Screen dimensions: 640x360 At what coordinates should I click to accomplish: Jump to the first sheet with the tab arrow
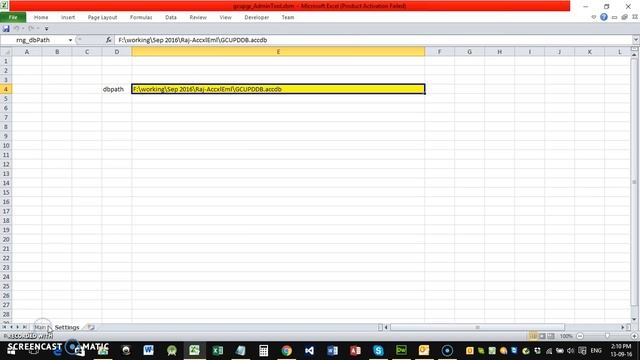[4, 327]
